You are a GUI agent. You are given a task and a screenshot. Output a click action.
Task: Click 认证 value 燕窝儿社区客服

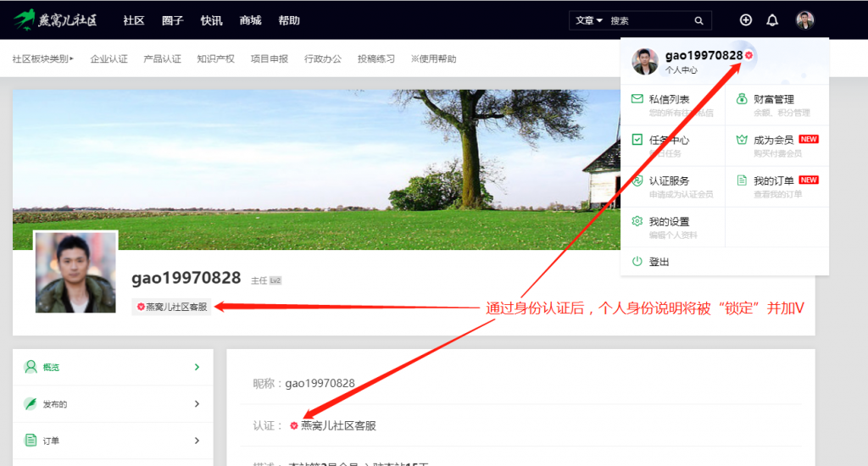(338, 425)
